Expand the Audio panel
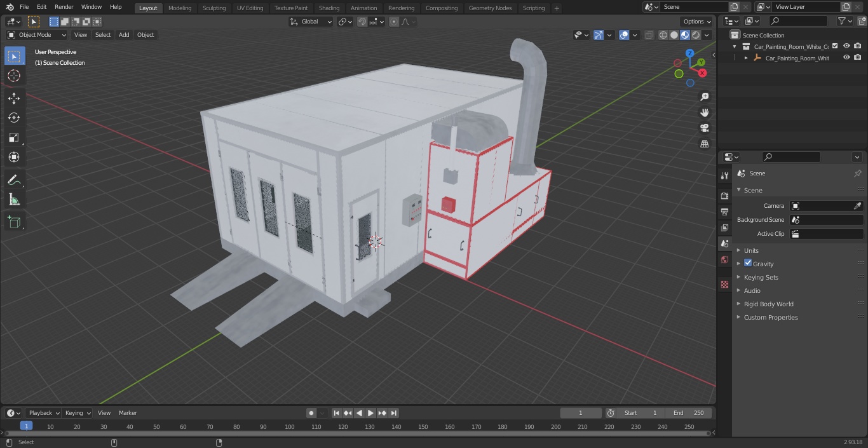 752,290
